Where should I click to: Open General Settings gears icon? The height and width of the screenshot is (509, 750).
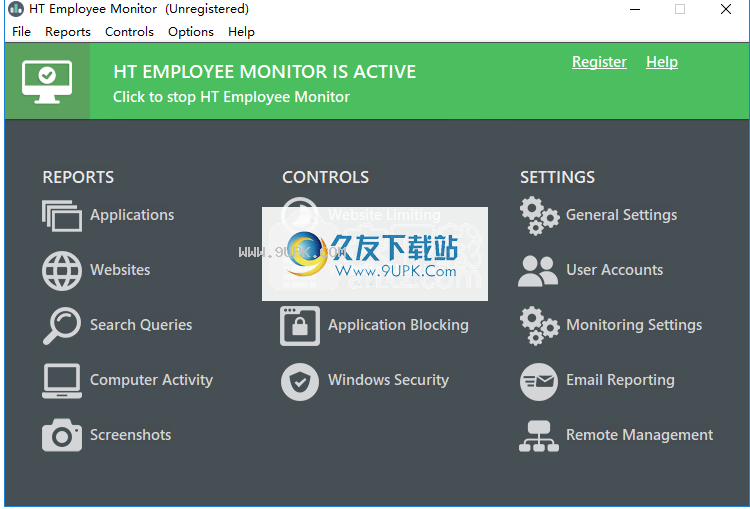click(539, 216)
